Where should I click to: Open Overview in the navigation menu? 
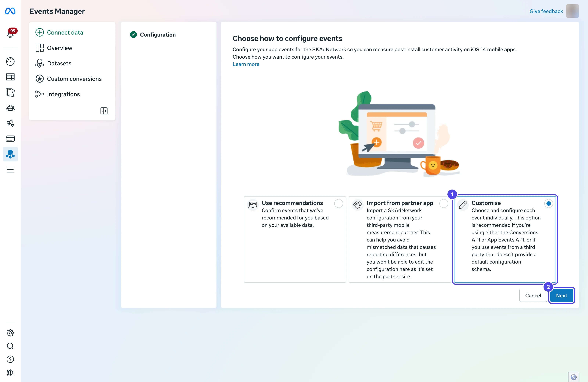pyautogui.click(x=54, y=48)
